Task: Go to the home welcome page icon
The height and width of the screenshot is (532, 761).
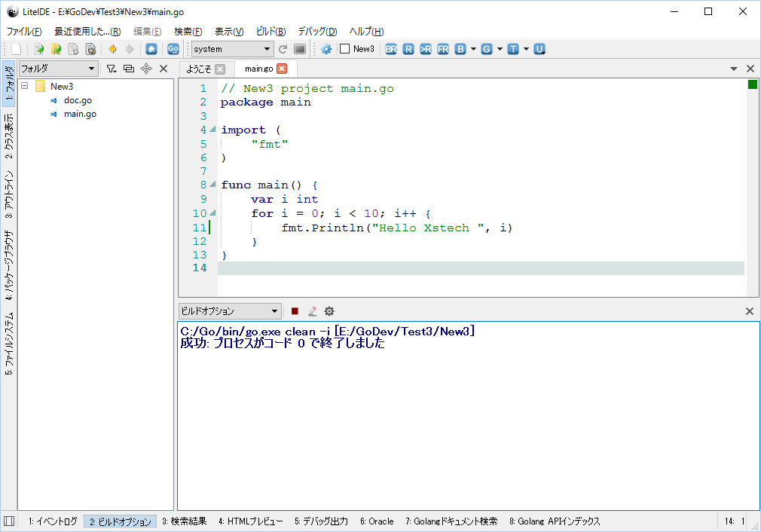Action: (x=151, y=49)
